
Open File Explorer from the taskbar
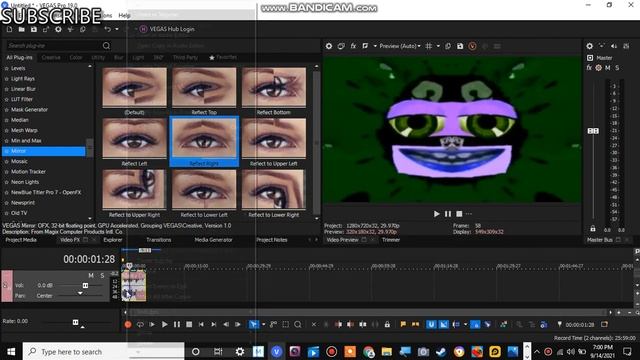click(387, 351)
